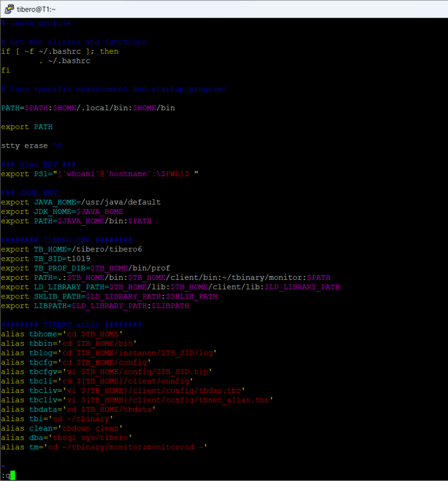Click the 'alias tbhome=' line
The image size is (448, 481).
point(62,334)
